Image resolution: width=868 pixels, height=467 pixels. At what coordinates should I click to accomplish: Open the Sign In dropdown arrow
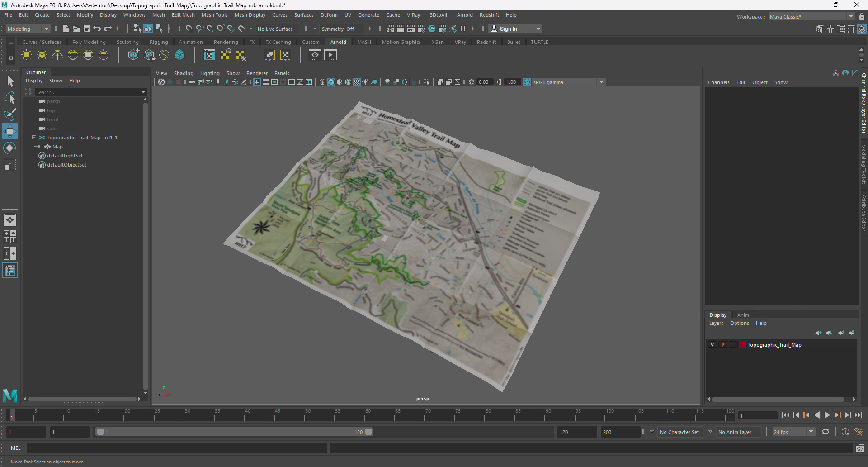[538, 29]
